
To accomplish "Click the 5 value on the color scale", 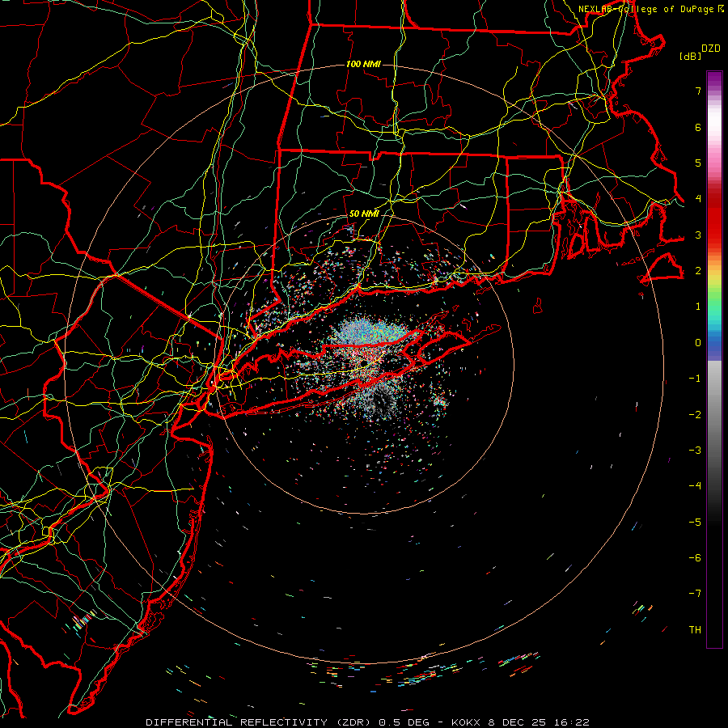I will tap(698, 163).
